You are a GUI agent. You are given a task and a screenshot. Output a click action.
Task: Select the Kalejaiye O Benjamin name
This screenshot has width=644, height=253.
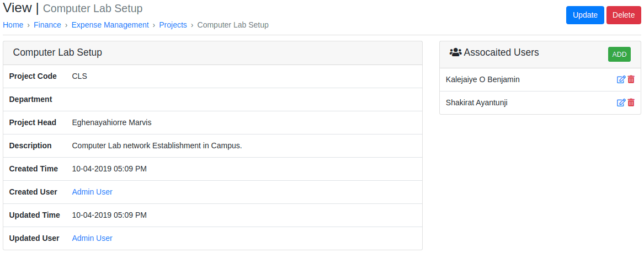[x=483, y=79]
